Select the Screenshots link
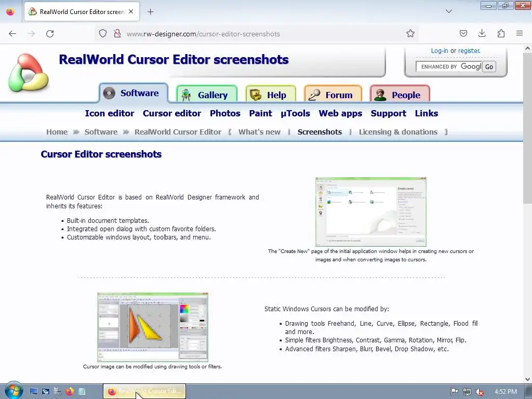This screenshot has height=399, width=532. click(x=320, y=132)
